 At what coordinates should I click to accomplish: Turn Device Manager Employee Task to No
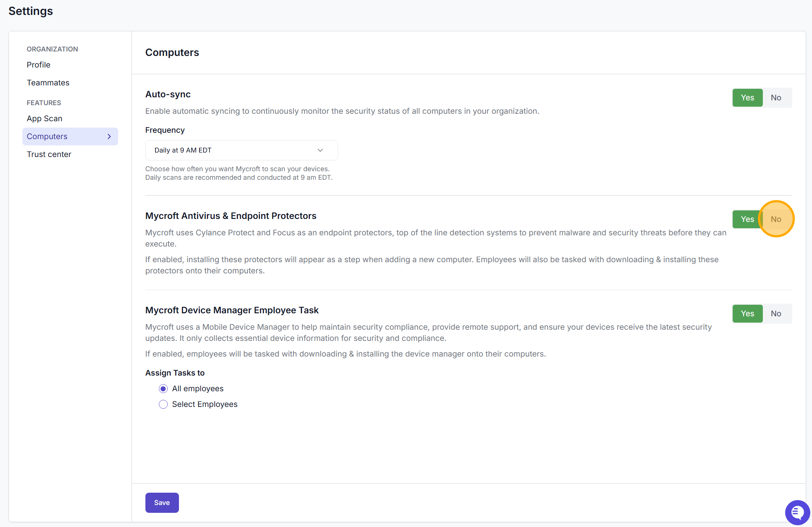point(776,314)
